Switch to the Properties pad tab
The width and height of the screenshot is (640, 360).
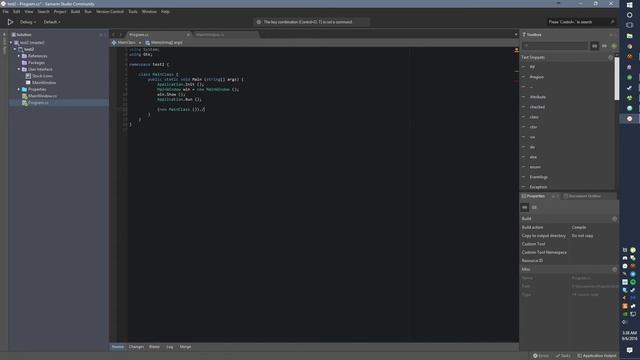tap(533, 196)
